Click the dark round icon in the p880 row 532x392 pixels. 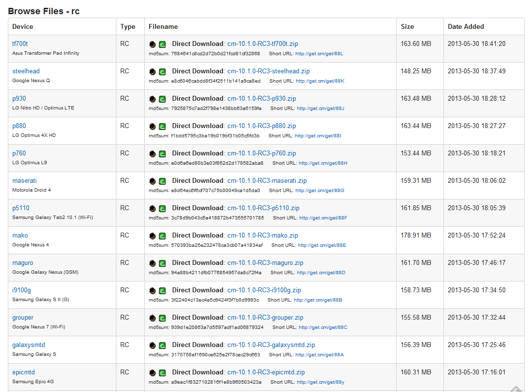pyautogui.click(x=153, y=127)
